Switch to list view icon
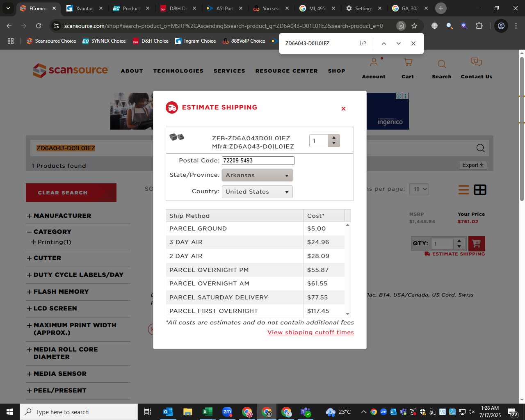This screenshot has height=420, width=525. pyautogui.click(x=464, y=190)
